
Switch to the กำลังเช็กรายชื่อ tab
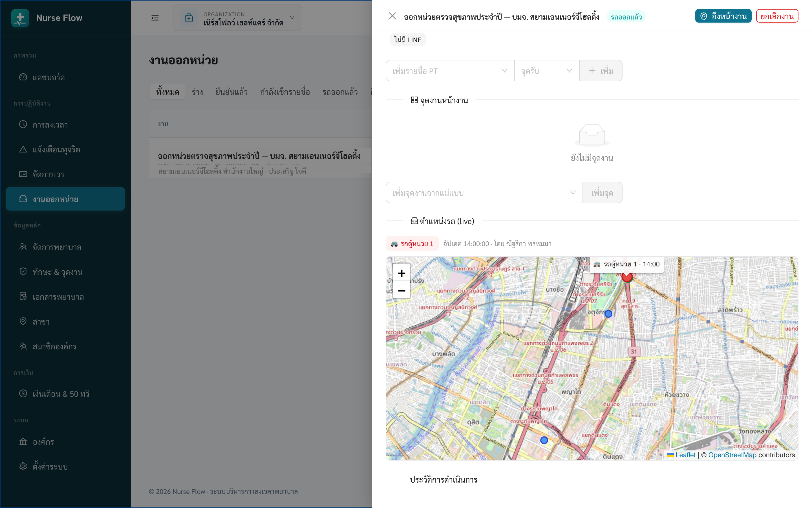285,92
